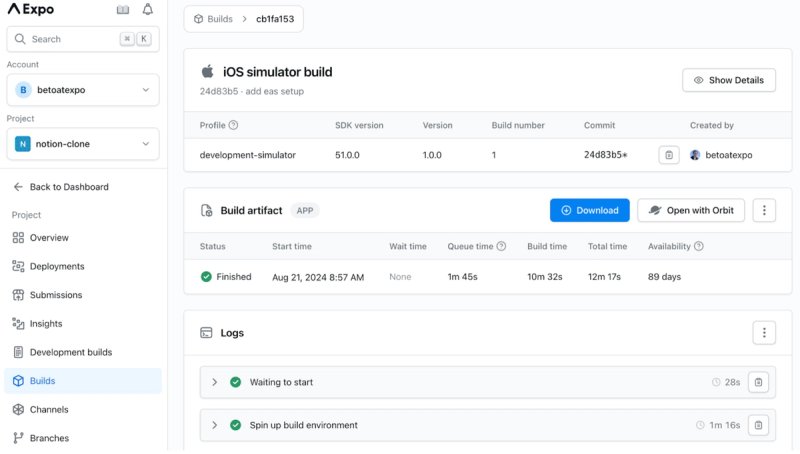This screenshot has width=800, height=454.
Task: Click the SDK version 51.0.0 value
Action: (347, 155)
